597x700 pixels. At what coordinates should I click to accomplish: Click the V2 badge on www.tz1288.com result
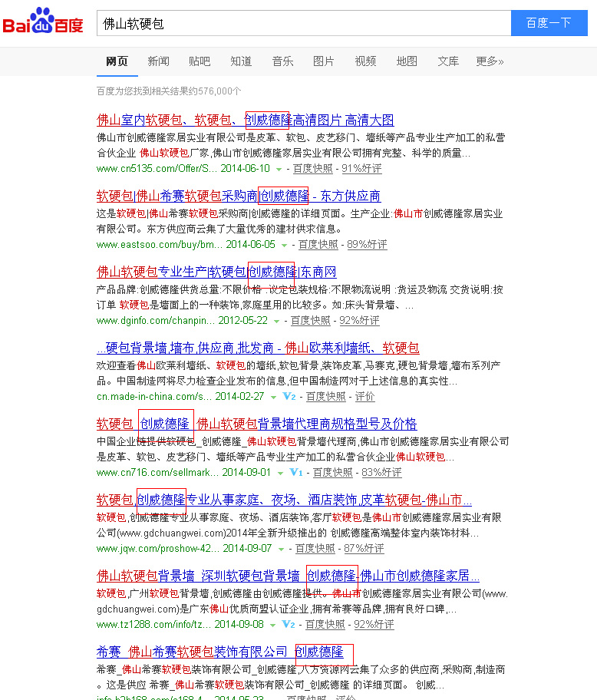[289, 624]
